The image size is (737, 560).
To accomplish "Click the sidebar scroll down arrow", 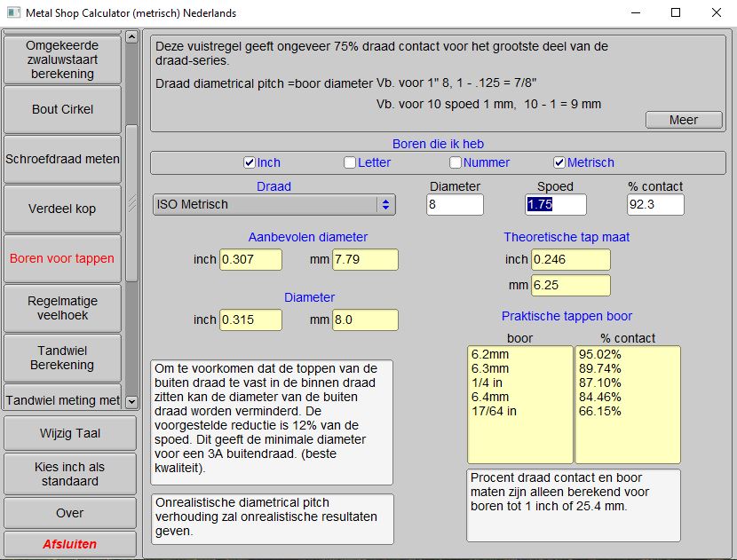I will pyautogui.click(x=132, y=402).
